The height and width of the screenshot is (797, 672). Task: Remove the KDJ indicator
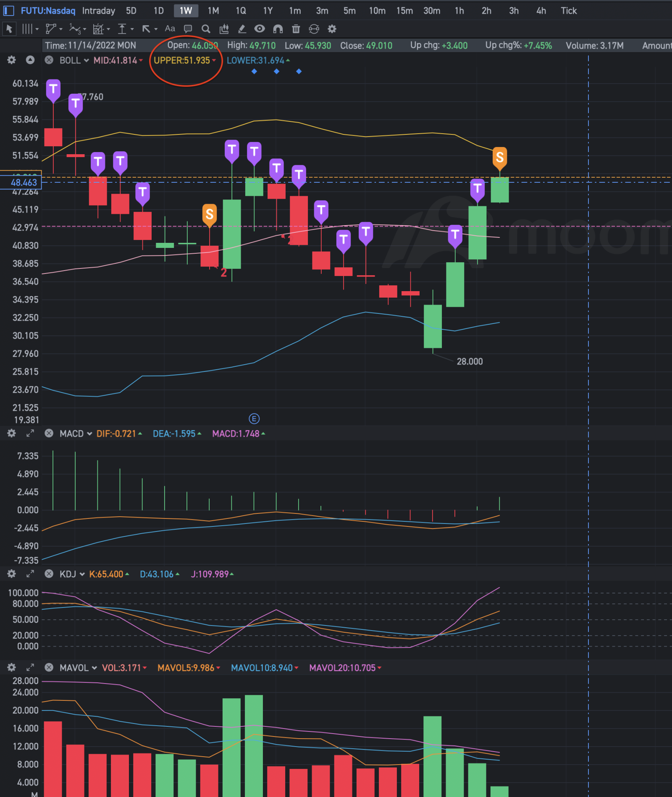pos(49,573)
